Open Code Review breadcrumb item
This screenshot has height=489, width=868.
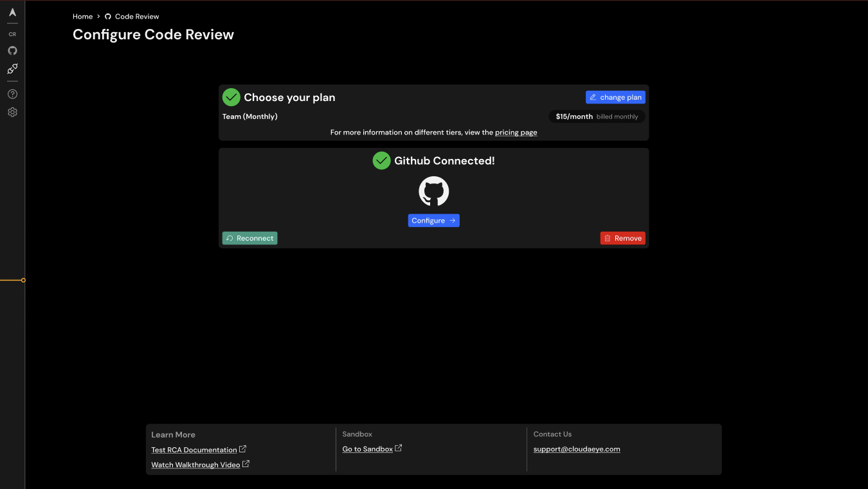point(137,17)
